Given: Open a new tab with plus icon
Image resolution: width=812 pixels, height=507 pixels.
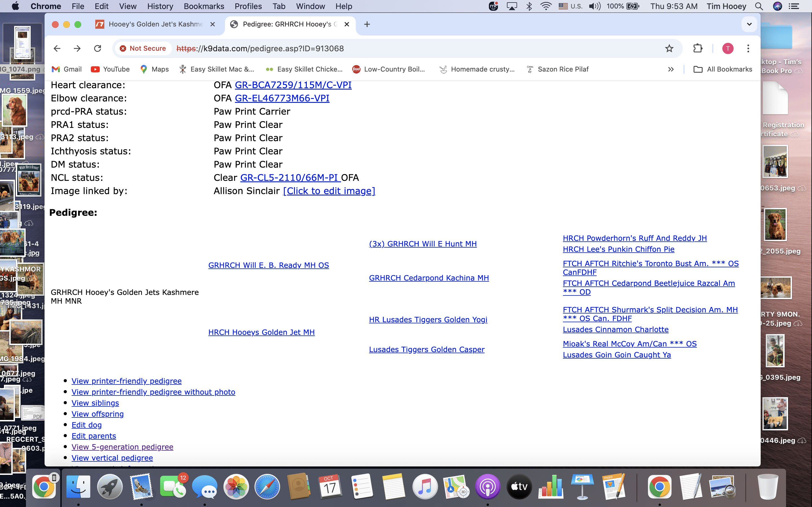Looking at the screenshot, I should (x=367, y=24).
